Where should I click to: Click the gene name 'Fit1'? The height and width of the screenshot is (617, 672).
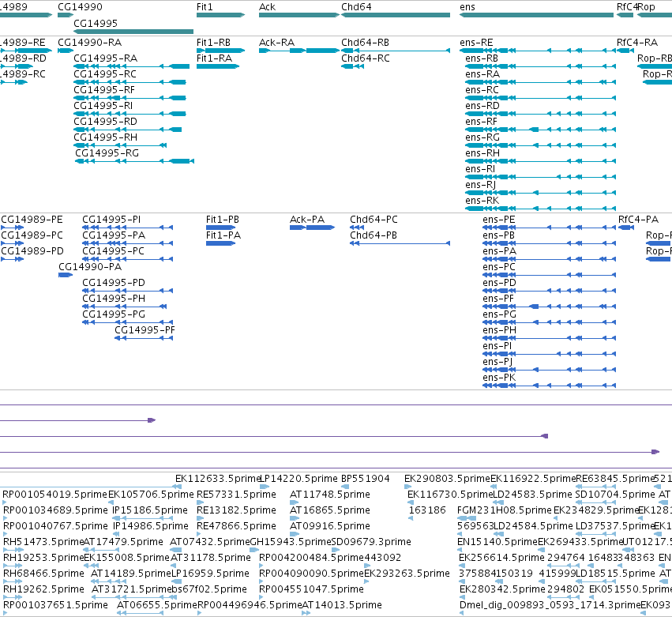point(205,7)
